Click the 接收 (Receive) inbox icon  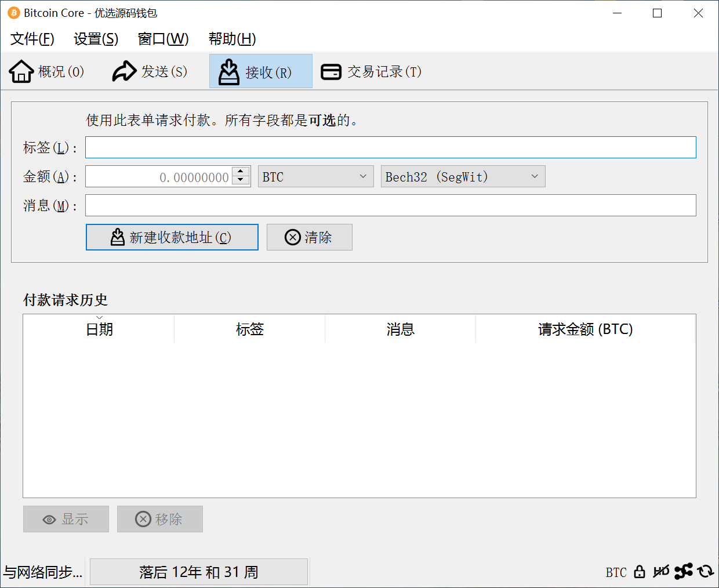point(228,71)
